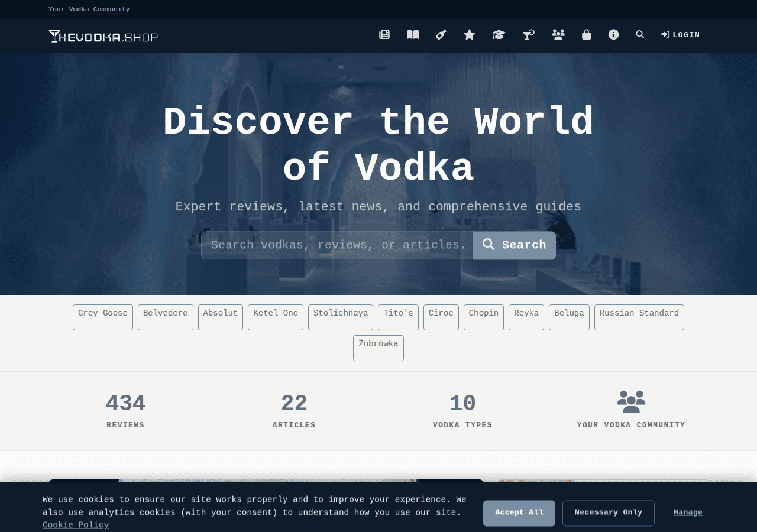Select the Chopin brand tag
This screenshot has width=757, height=532.
point(484,317)
